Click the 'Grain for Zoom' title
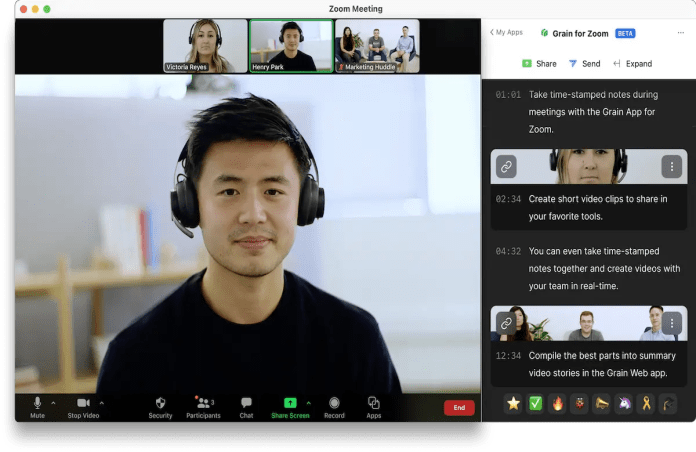 point(580,33)
